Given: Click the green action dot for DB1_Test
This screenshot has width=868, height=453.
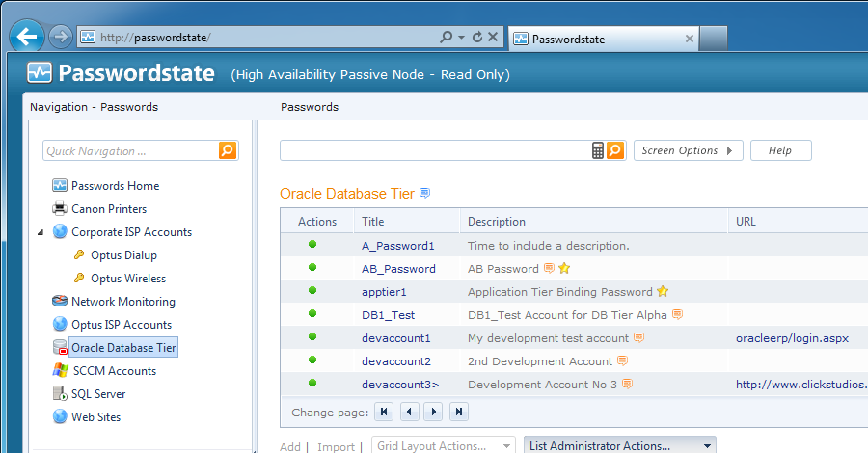Looking at the screenshot, I should pyautogui.click(x=312, y=313).
